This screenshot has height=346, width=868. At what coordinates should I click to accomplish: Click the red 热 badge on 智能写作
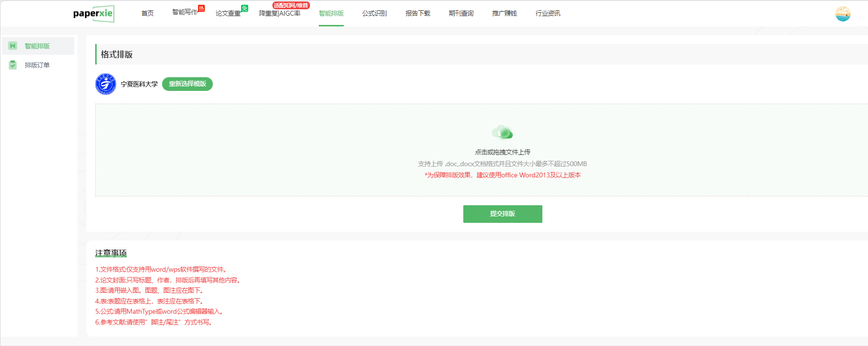coord(201,8)
